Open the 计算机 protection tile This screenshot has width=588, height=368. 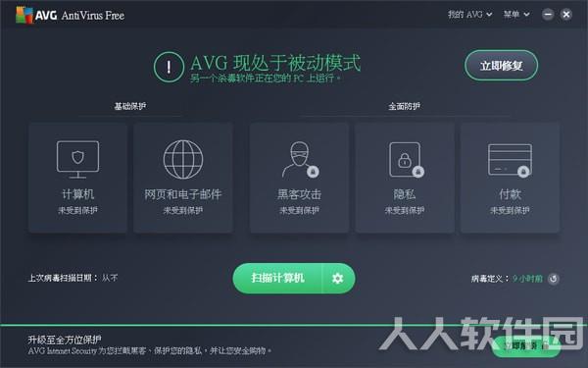77,178
